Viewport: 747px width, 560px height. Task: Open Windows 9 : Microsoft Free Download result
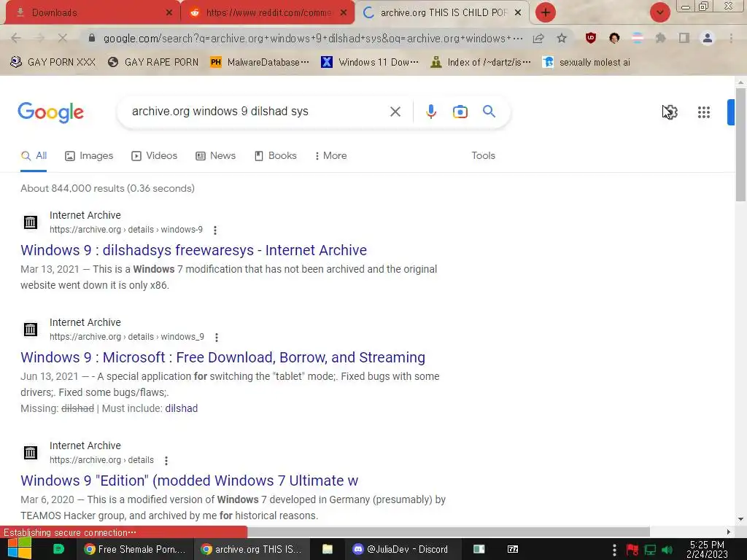(223, 357)
